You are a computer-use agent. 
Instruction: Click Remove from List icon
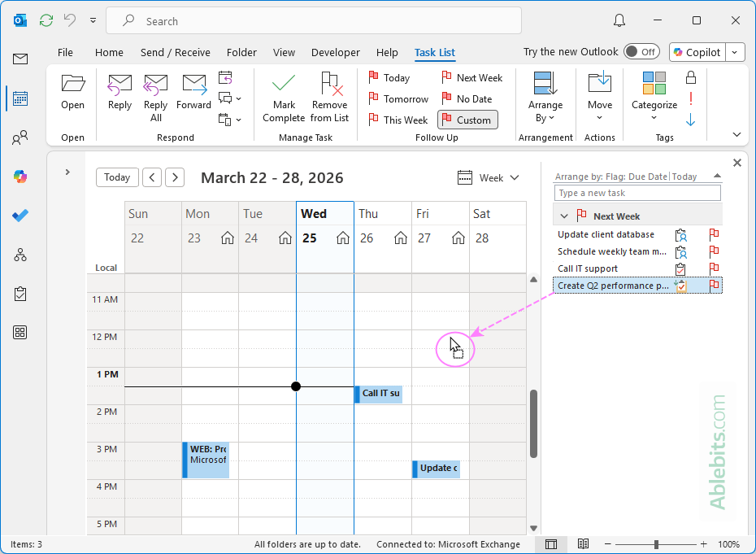330,84
